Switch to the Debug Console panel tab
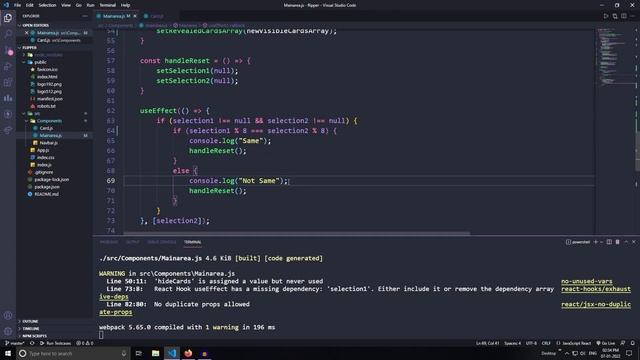 point(162,242)
